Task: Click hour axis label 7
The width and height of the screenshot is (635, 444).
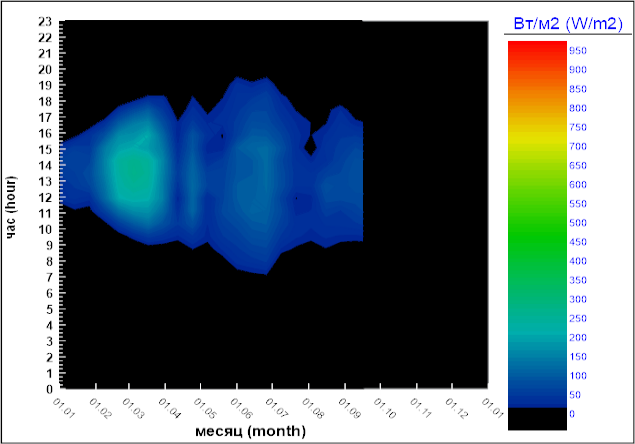Action: coord(49,278)
